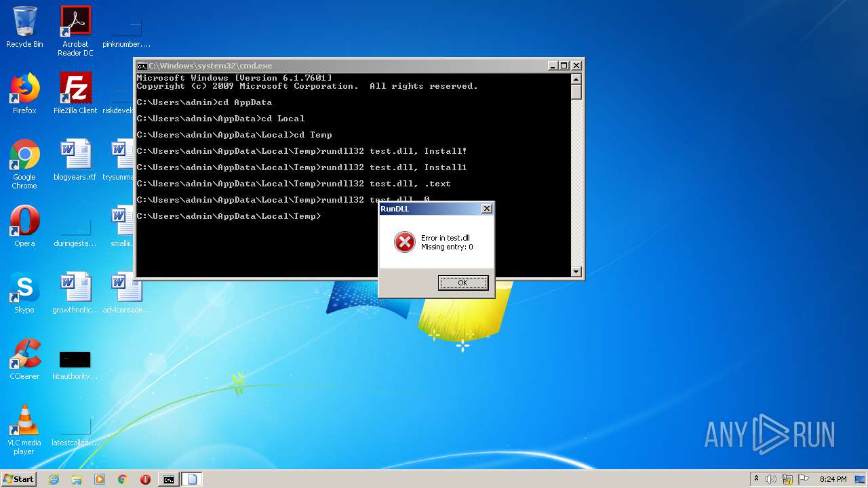Close the RunDLL error dialog
This screenshot has height=488, width=868.
click(486, 209)
